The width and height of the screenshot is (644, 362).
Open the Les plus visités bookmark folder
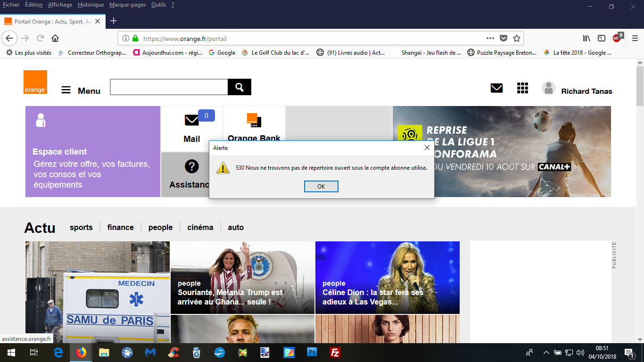click(29, 53)
